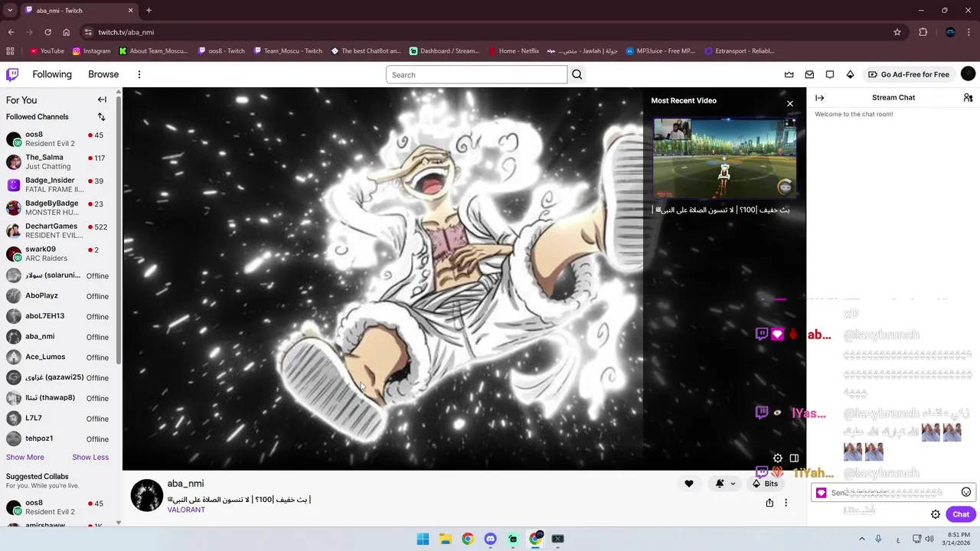Open the Browse tab
980x551 pixels.
(x=103, y=74)
